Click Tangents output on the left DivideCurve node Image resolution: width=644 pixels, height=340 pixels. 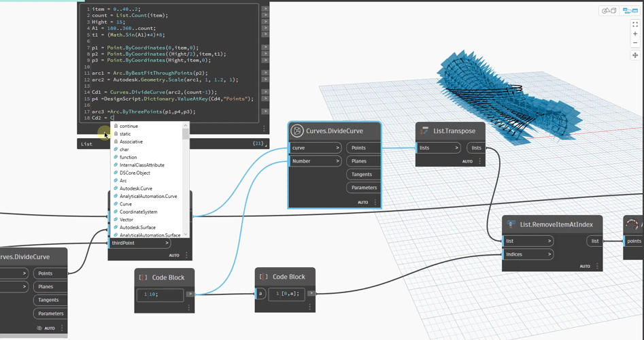[50, 300]
